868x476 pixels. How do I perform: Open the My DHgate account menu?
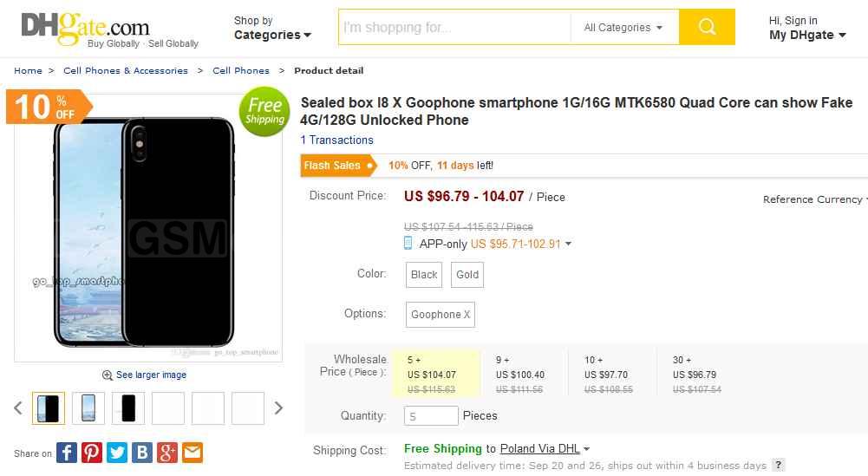point(806,35)
